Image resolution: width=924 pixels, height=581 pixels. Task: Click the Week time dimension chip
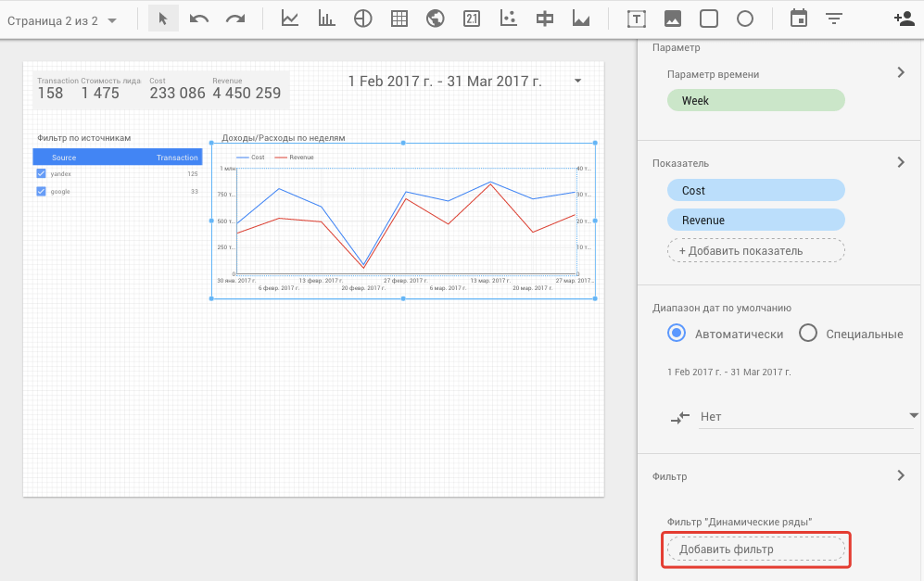click(755, 100)
